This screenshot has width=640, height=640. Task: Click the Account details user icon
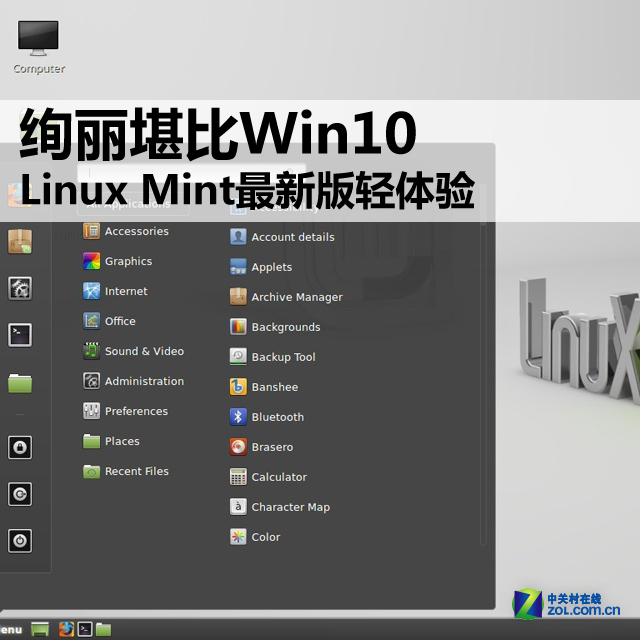(238, 237)
